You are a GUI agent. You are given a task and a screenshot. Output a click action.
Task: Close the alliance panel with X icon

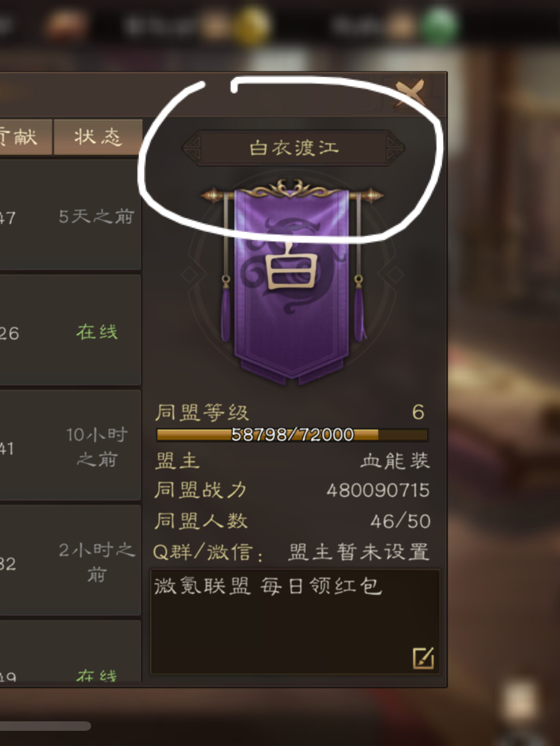click(x=410, y=93)
